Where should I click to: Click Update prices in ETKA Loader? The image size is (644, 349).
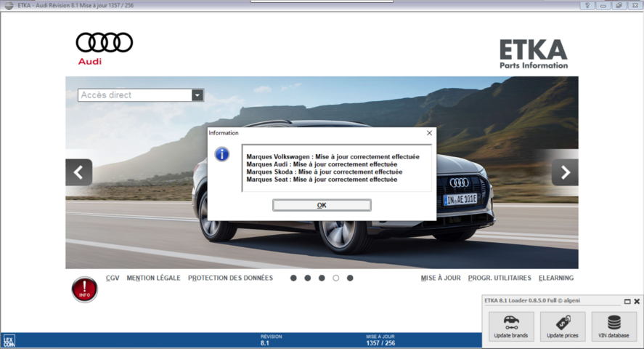[x=563, y=326]
